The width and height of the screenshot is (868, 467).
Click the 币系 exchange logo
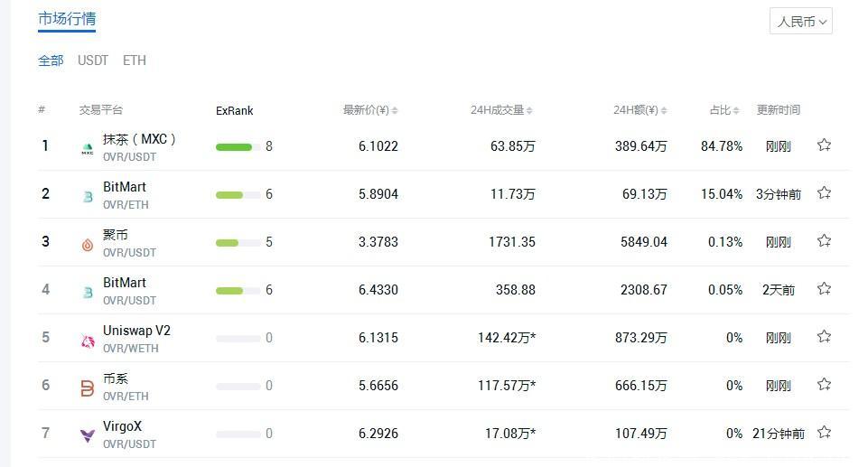point(88,388)
